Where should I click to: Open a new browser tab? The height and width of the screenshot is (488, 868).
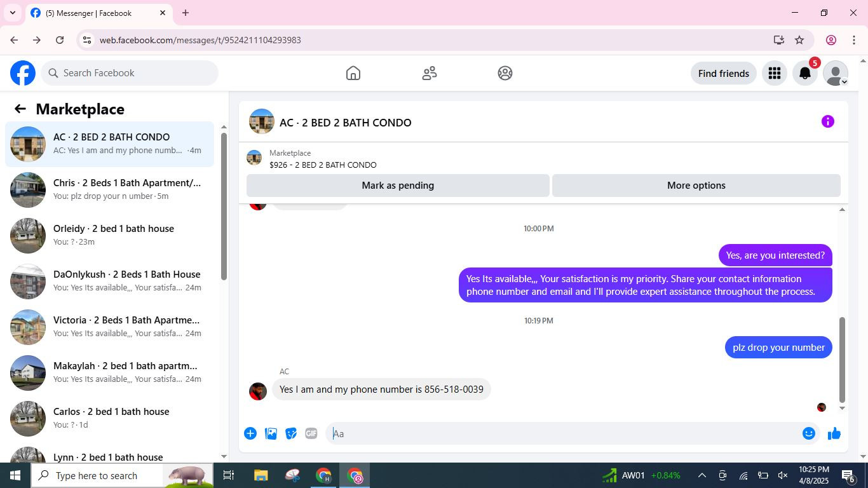(x=186, y=13)
